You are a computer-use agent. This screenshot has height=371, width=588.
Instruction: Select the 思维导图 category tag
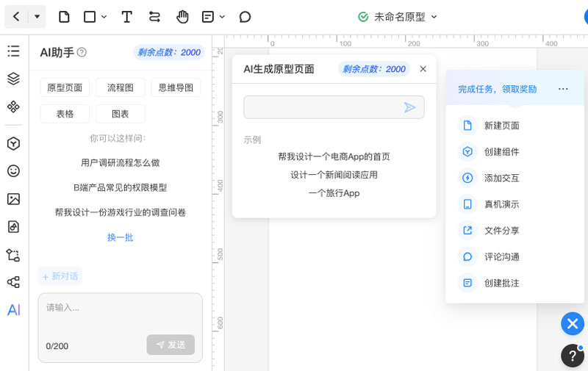(x=176, y=87)
